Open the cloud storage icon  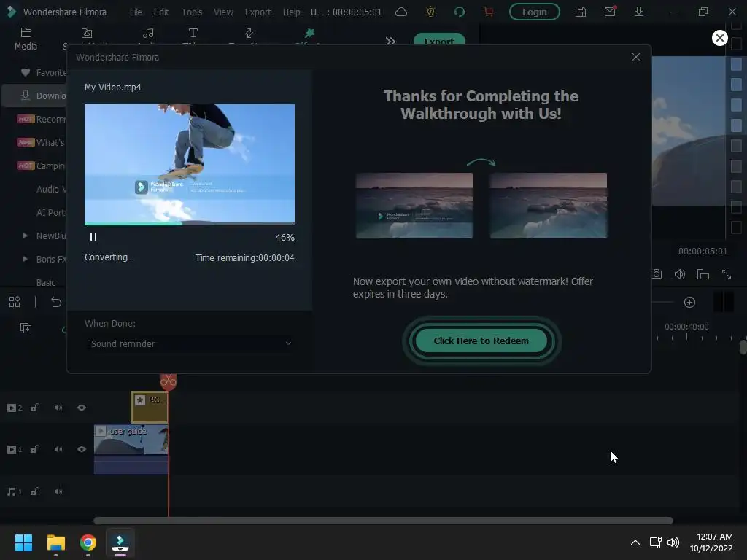[x=401, y=12]
